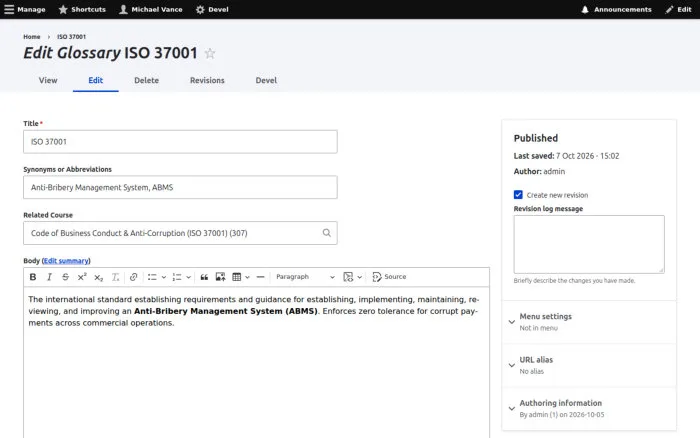
Task: Insert a link with the link icon
Action: pyautogui.click(x=133, y=277)
